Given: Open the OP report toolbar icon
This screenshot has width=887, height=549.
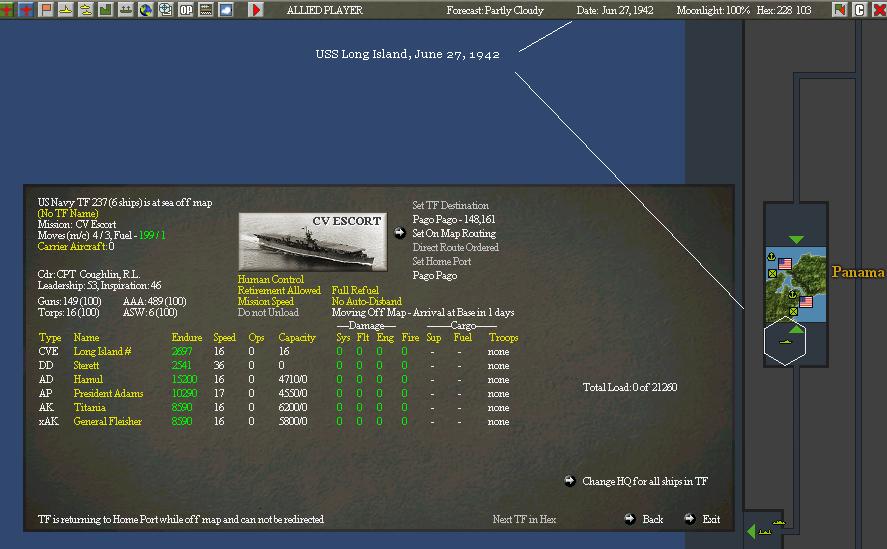Looking at the screenshot, I should click(x=186, y=9).
